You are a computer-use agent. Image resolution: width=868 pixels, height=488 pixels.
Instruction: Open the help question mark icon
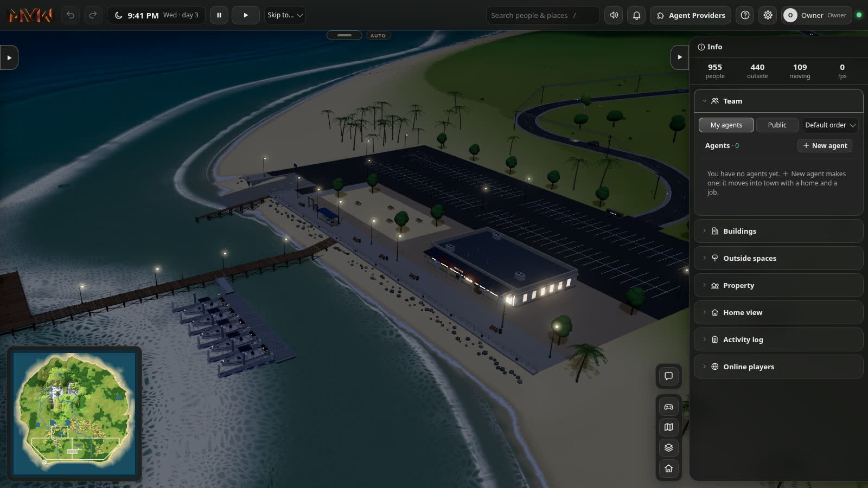coord(745,15)
